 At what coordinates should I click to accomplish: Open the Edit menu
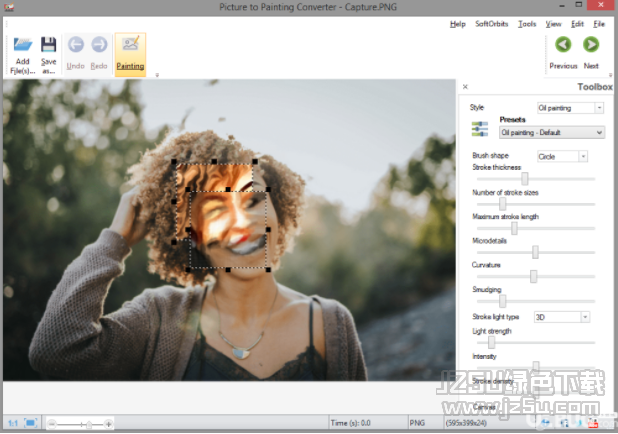tap(577, 24)
